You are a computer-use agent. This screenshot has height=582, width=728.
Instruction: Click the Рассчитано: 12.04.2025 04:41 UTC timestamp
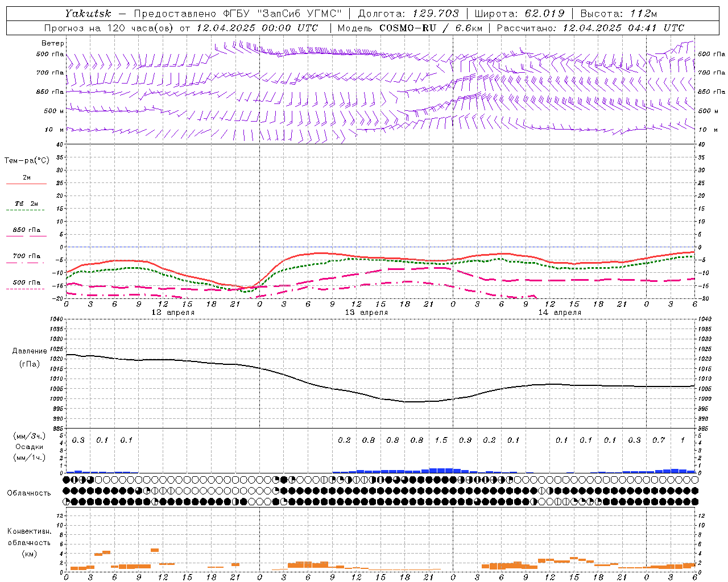click(x=590, y=28)
